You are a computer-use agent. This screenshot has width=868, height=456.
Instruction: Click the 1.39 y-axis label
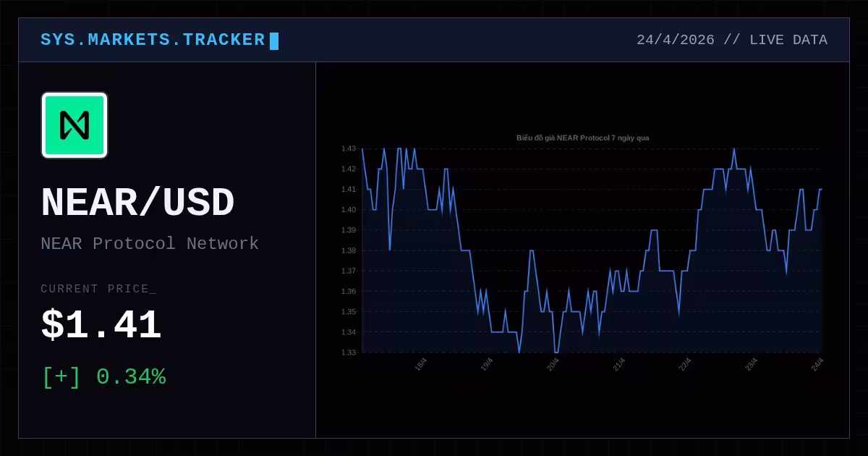click(x=349, y=230)
